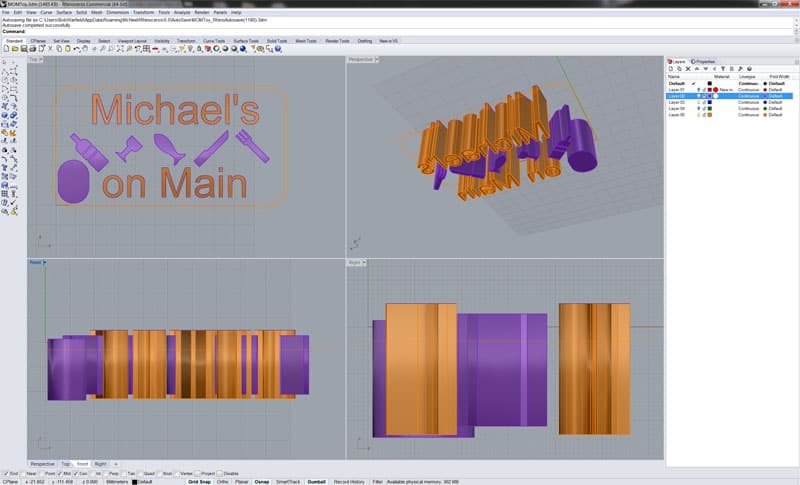Image resolution: width=800 pixels, height=485 pixels.
Task: Click the blue Render sphere icon
Action: pos(243,48)
